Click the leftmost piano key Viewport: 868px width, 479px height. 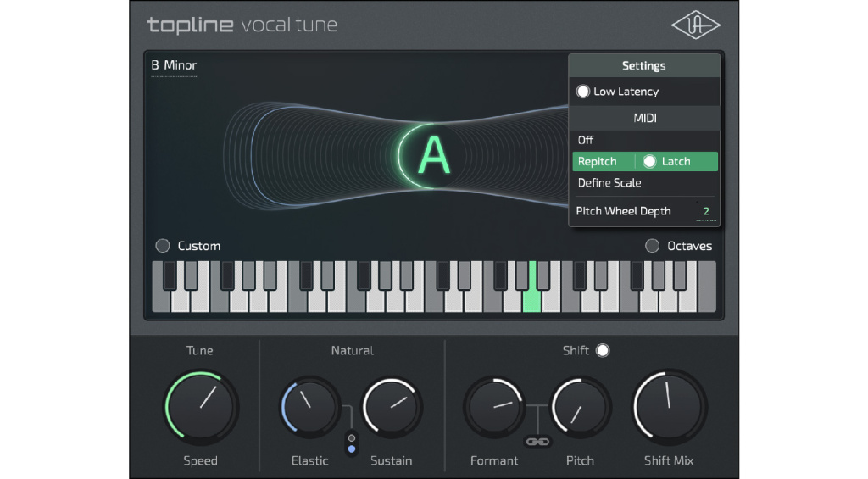(x=160, y=299)
